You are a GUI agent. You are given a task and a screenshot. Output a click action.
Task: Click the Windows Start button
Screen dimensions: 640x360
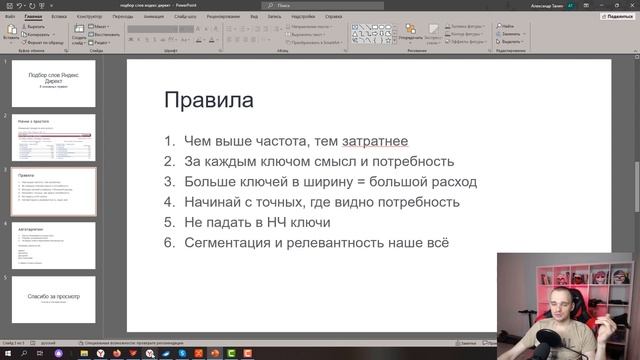tap(7, 353)
